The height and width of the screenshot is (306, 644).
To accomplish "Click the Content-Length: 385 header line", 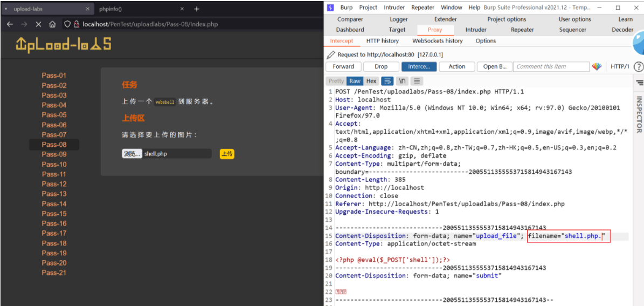I will (x=370, y=180).
